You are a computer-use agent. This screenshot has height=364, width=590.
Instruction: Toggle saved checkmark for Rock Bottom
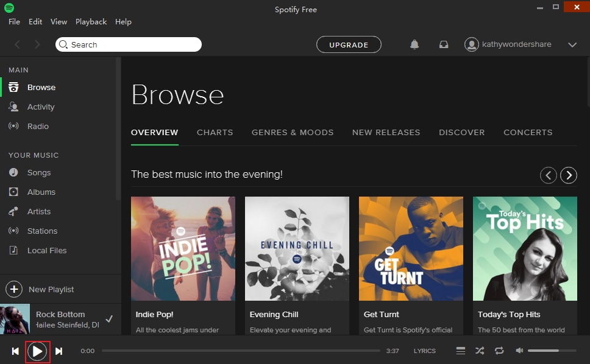click(109, 319)
